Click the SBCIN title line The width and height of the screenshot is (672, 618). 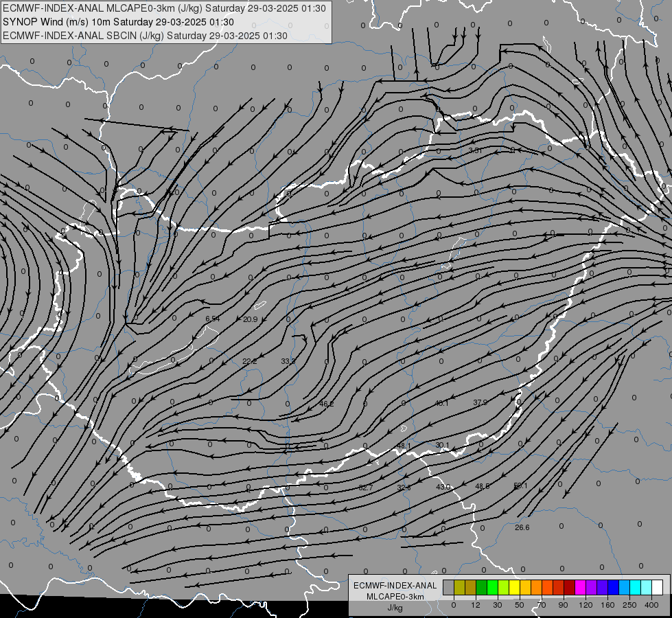[145, 36]
